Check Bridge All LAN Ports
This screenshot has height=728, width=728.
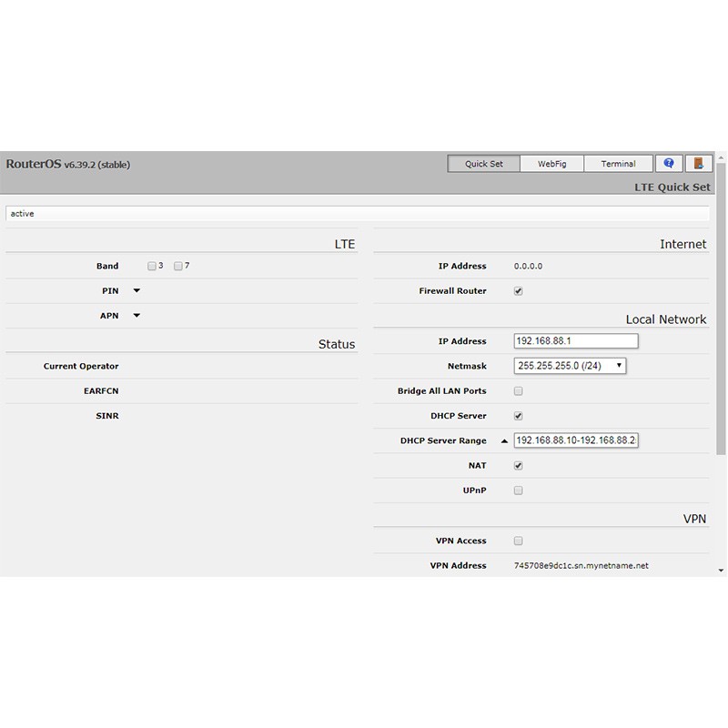point(519,391)
